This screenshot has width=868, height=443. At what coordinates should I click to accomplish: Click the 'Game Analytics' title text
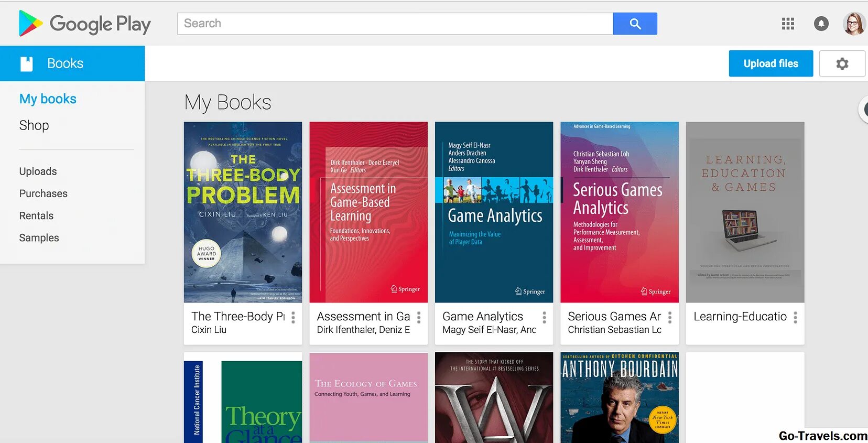pos(483,316)
